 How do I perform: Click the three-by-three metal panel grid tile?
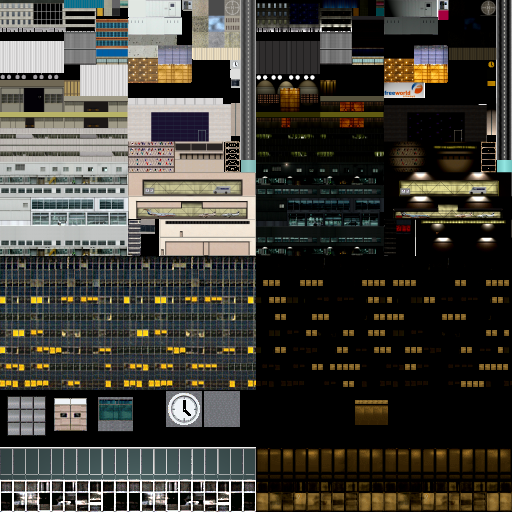26,416
